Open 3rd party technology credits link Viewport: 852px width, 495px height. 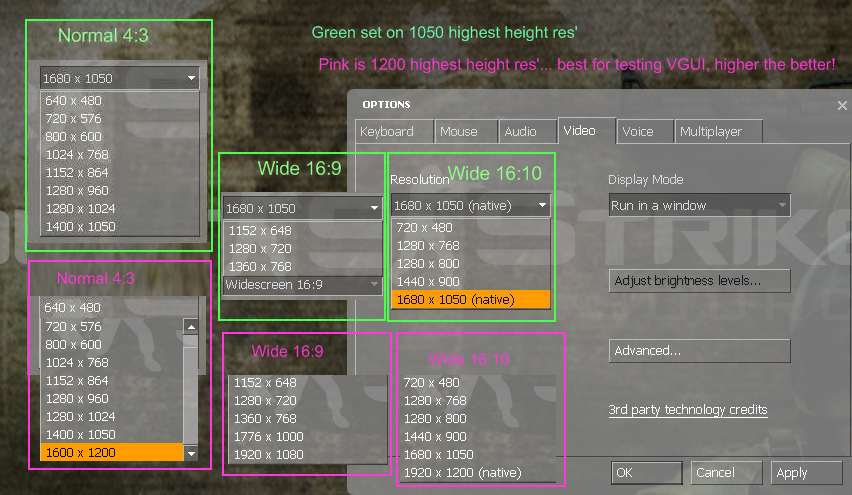(x=688, y=410)
